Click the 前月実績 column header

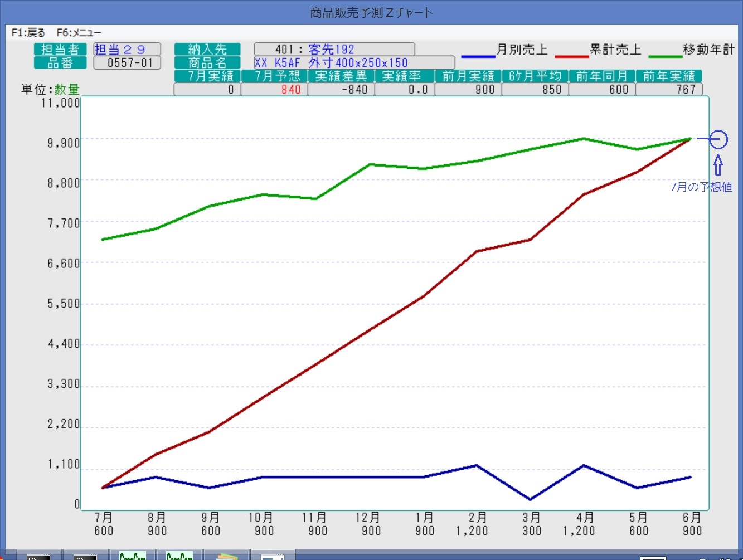coord(468,76)
